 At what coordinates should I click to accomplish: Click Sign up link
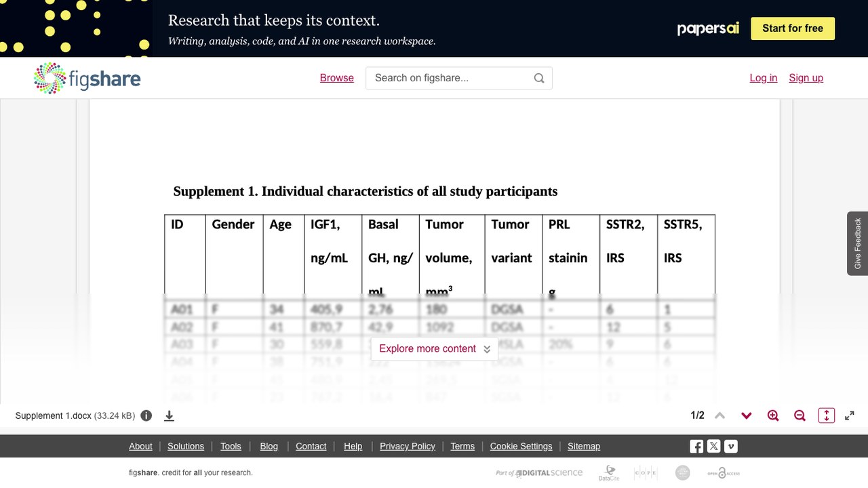[806, 78]
